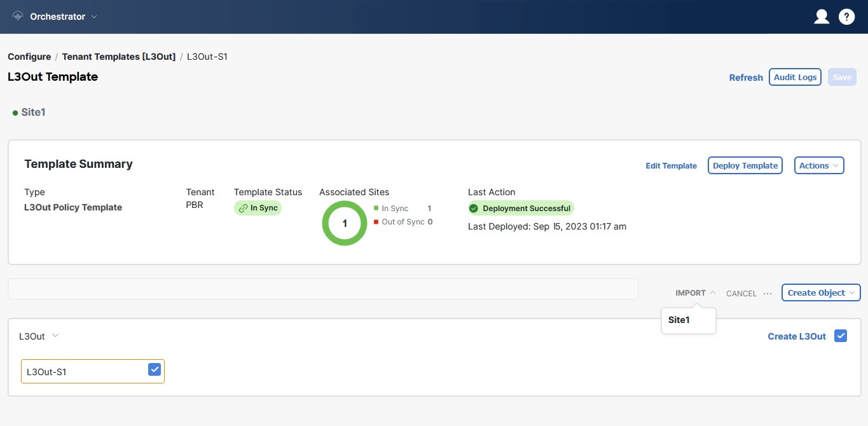Viewport: 868px width, 426px height.
Task: Click the Save button
Action: (x=842, y=77)
